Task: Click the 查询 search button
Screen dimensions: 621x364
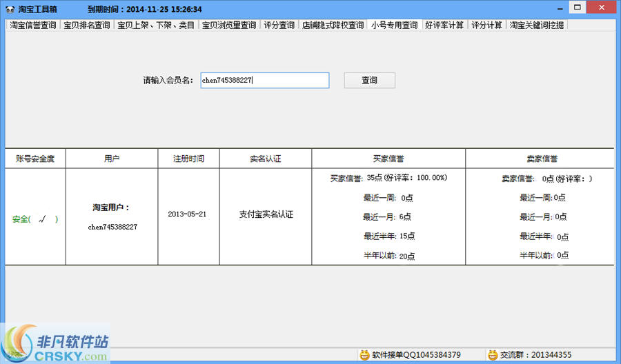Action: 370,81
